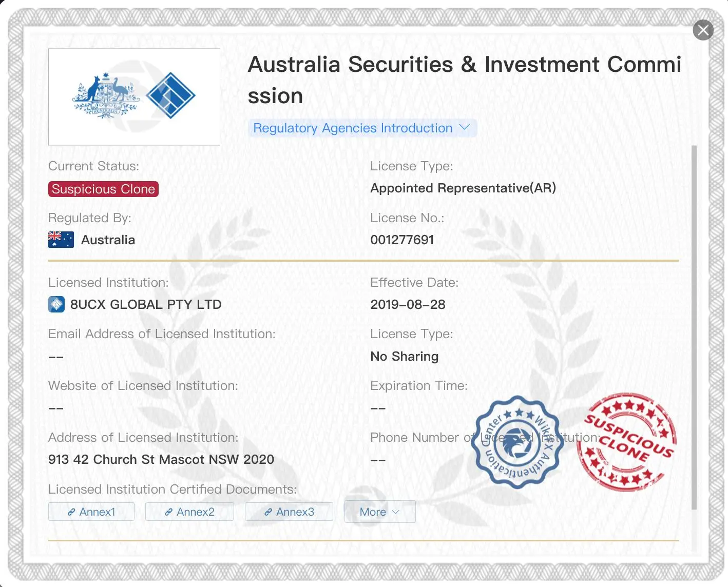728x587 pixels.
Task: Click the Suspicious Clone status badge
Action: (x=103, y=189)
